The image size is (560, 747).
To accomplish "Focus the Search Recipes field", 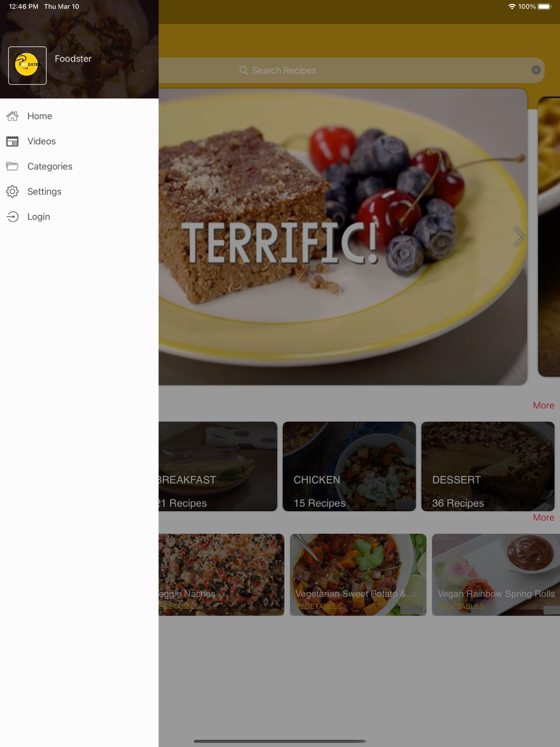I will point(351,71).
